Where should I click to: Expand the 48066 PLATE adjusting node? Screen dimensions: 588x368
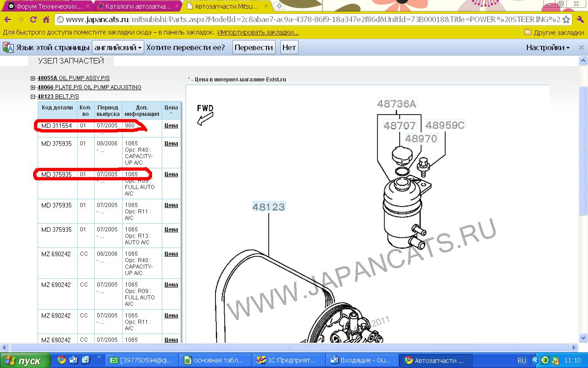pyautogui.click(x=33, y=87)
